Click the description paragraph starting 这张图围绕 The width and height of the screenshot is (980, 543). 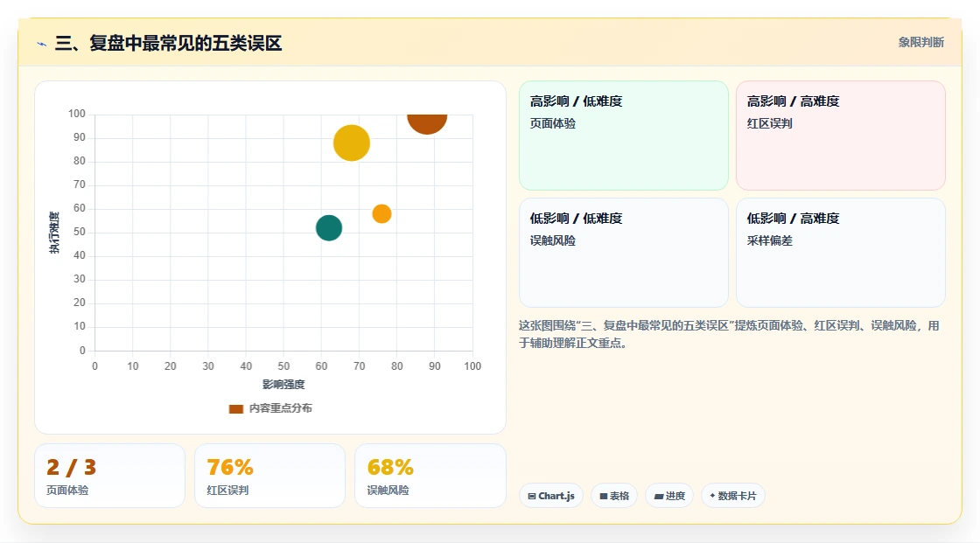(729, 334)
